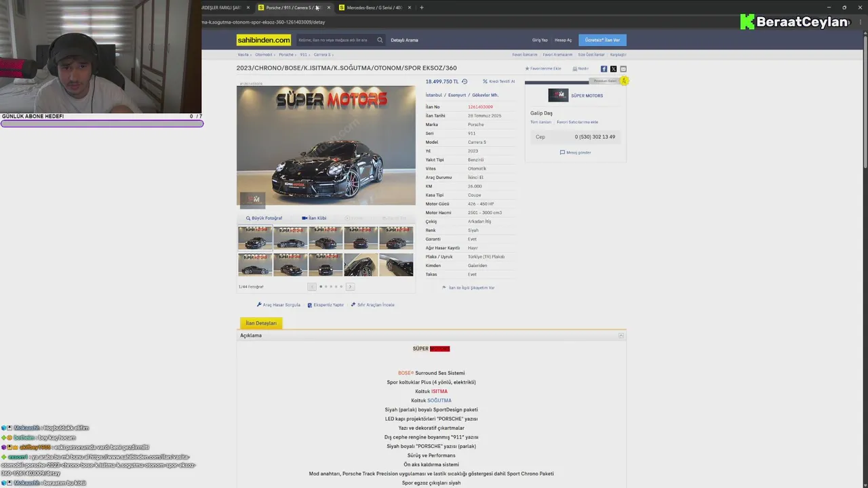This screenshot has height=488, width=868.
Task: Click the İlan No 1261403009 value
Action: pos(480,107)
